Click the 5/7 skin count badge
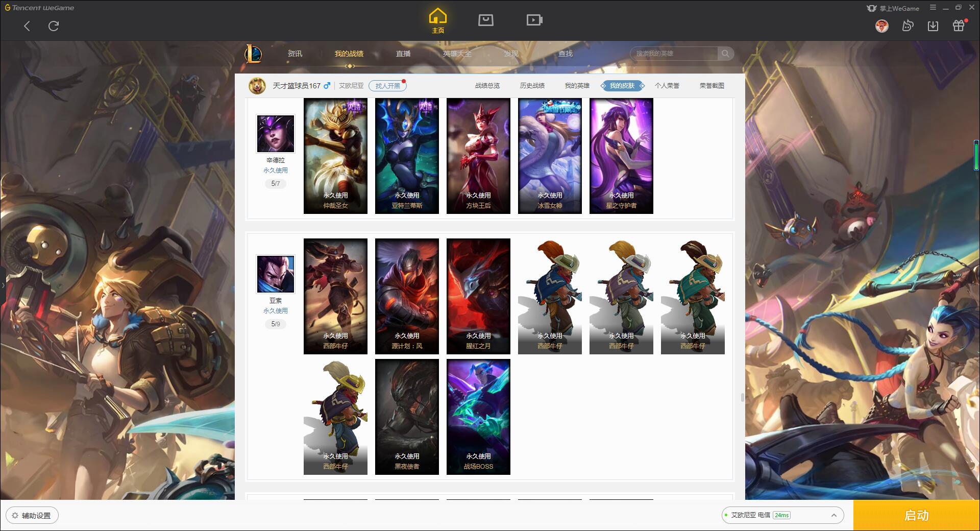Viewport: 980px width, 531px height. coord(276,183)
